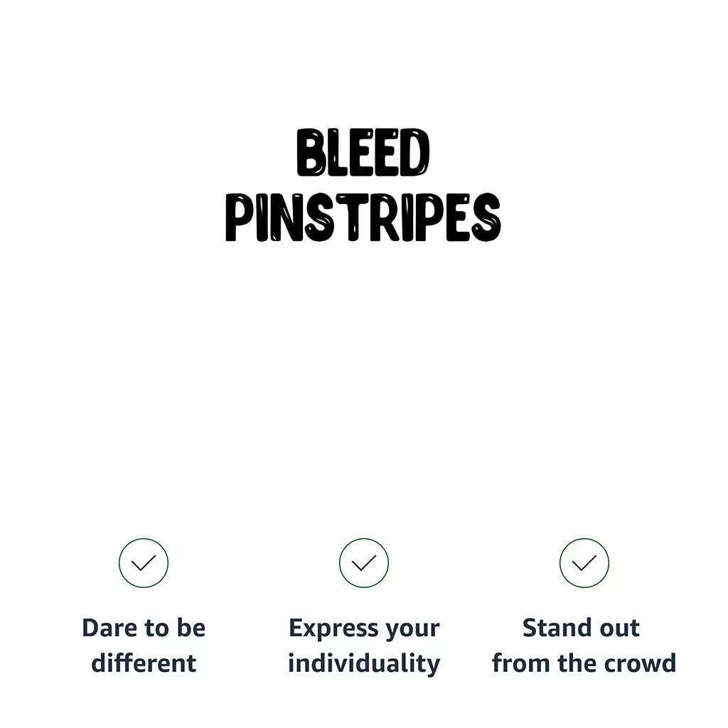Click the "BLEED" headline word
The width and height of the screenshot is (728, 728).
pyautogui.click(x=363, y=153)
